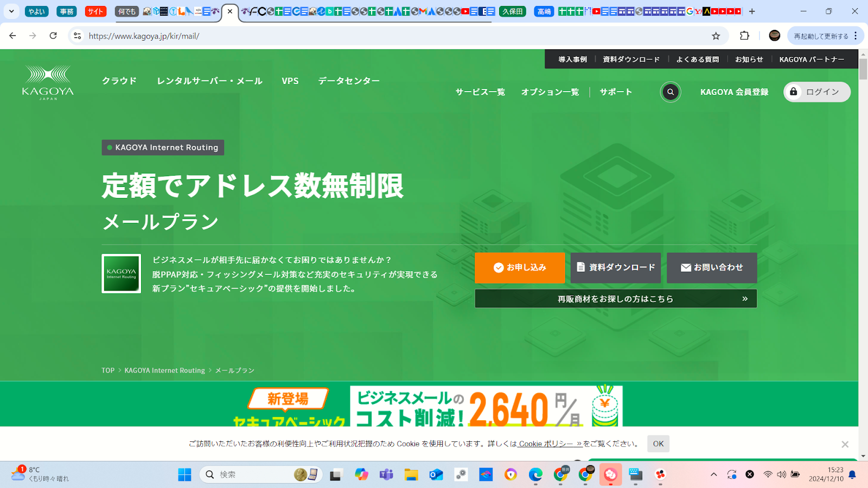The width and height of the screenshot is (868, 488).
Task: Click the battery status tray icon
Action: [x=795, y=474]
